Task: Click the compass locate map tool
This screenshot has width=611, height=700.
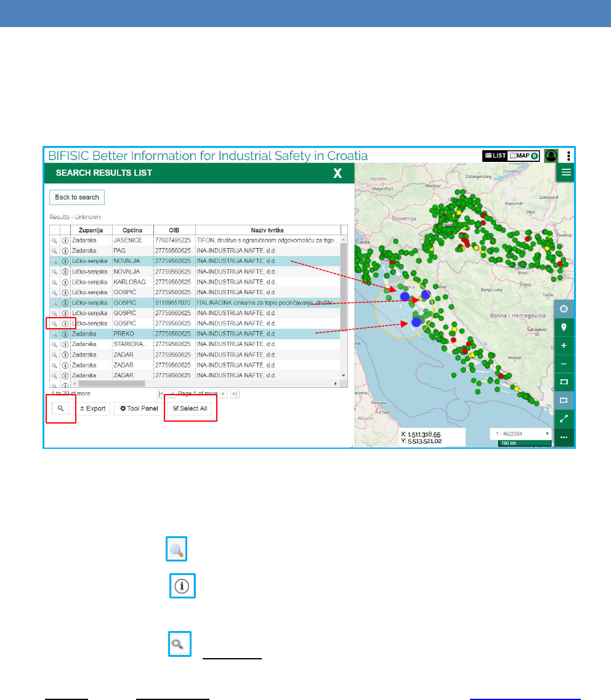Action: pos(564,309)
